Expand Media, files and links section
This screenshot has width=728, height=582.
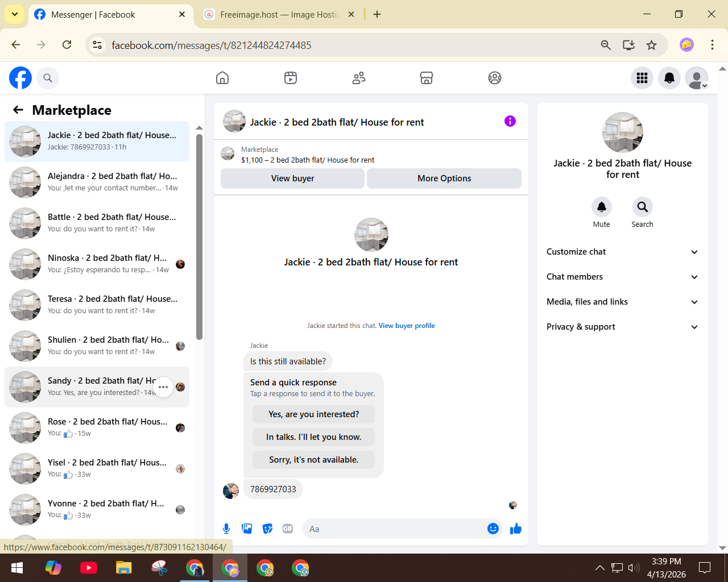623,302
